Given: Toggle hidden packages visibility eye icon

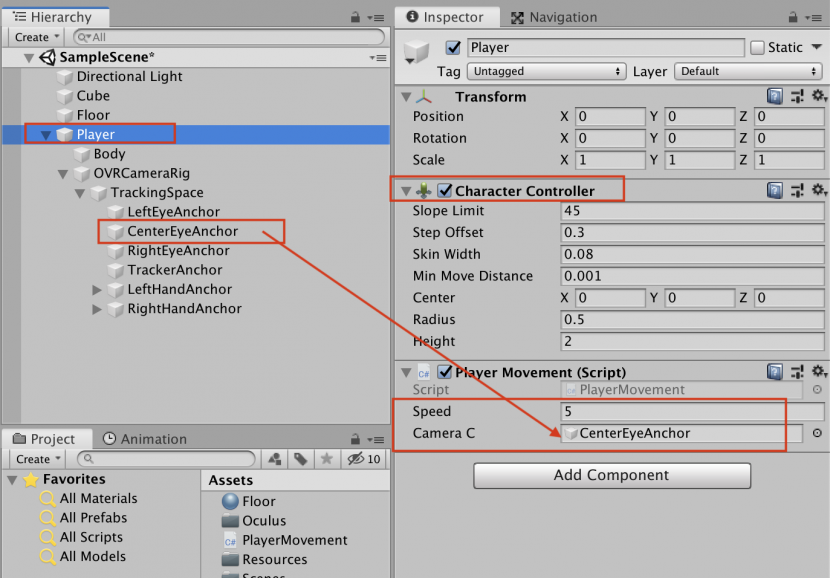Looking at the screenshot, I should [x=356, y=459].
